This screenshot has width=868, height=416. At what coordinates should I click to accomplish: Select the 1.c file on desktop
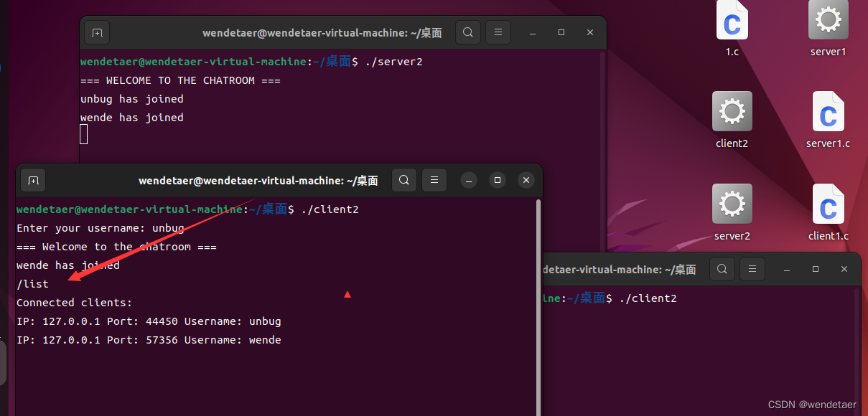(732, 29)
